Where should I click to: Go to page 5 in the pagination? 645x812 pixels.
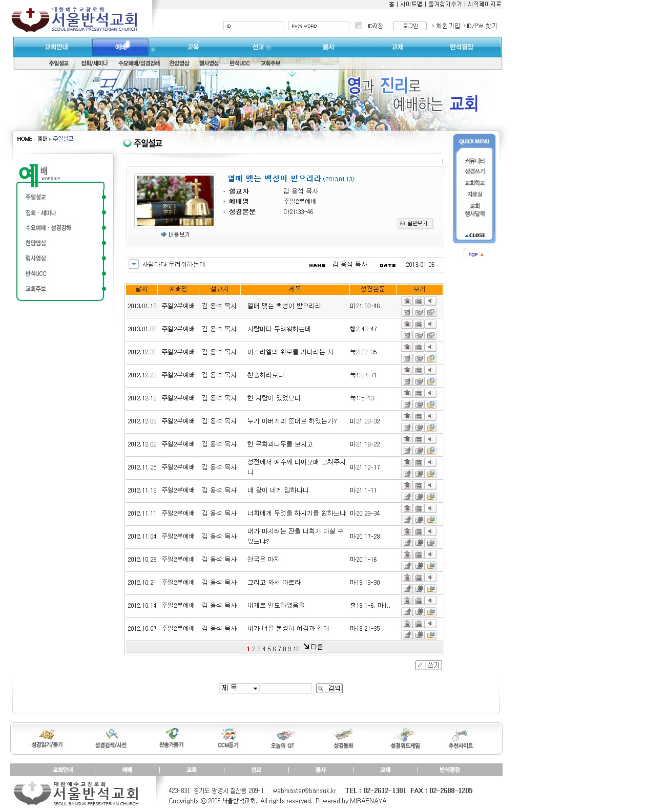point(269,649)
